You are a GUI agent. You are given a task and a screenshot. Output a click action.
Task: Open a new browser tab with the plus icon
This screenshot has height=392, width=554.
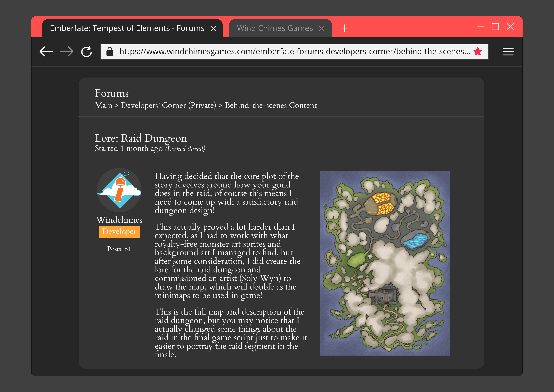[x=345, y=28]
